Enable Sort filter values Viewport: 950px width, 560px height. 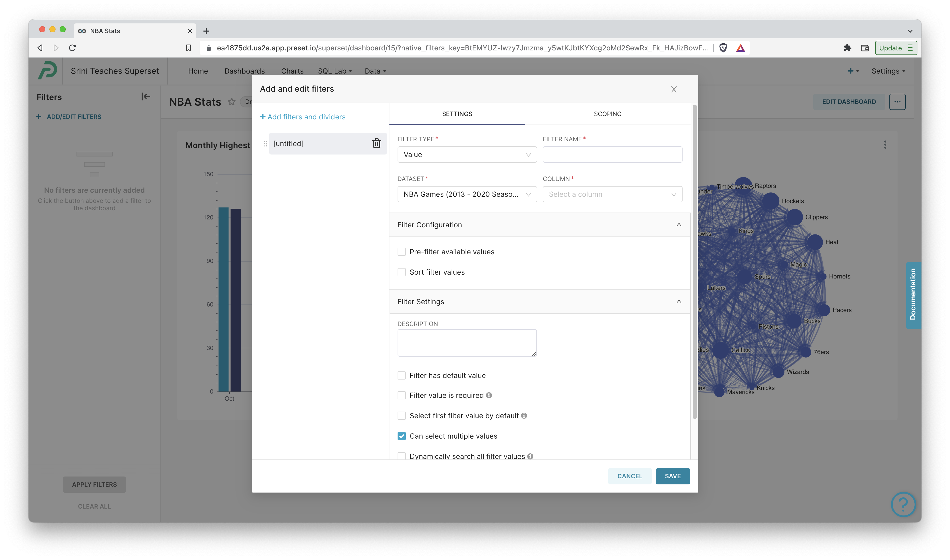pos(401,272)
